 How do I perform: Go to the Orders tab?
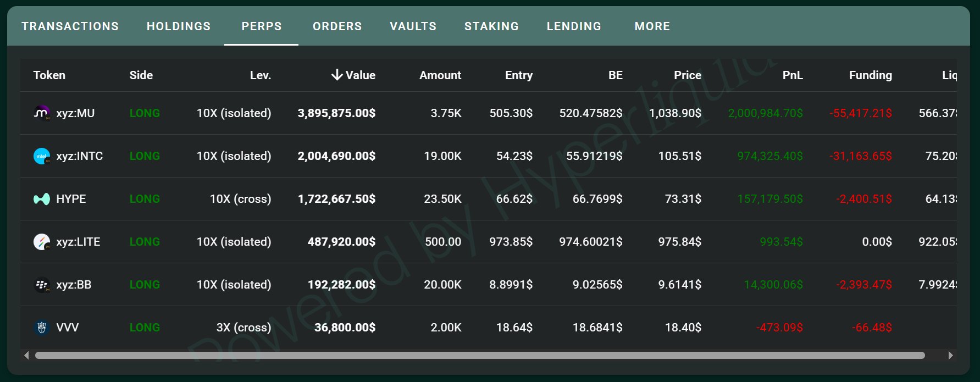pyautogui.click(x=337, y=26)
